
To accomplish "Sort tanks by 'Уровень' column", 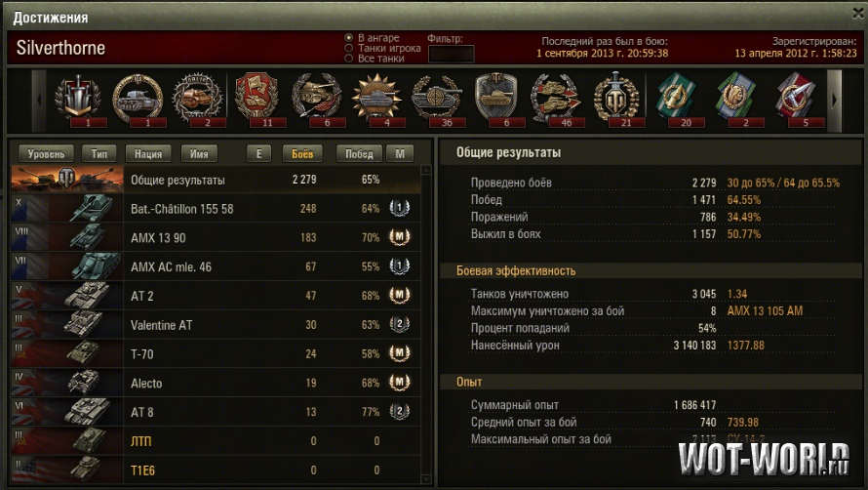I will [46, 153].
